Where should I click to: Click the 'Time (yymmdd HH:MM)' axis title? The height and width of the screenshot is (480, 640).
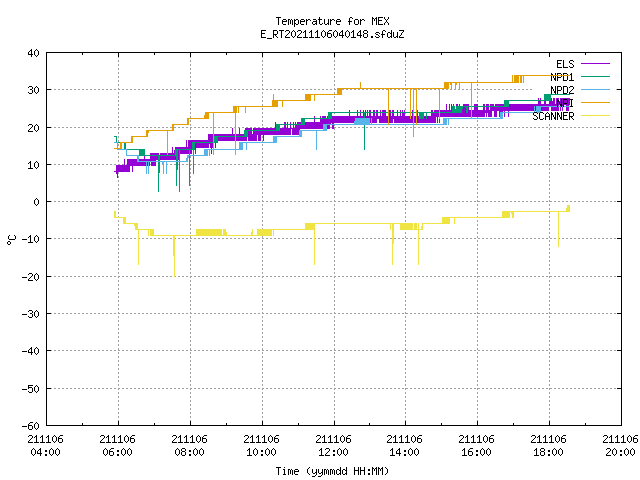tap(332, 471)
